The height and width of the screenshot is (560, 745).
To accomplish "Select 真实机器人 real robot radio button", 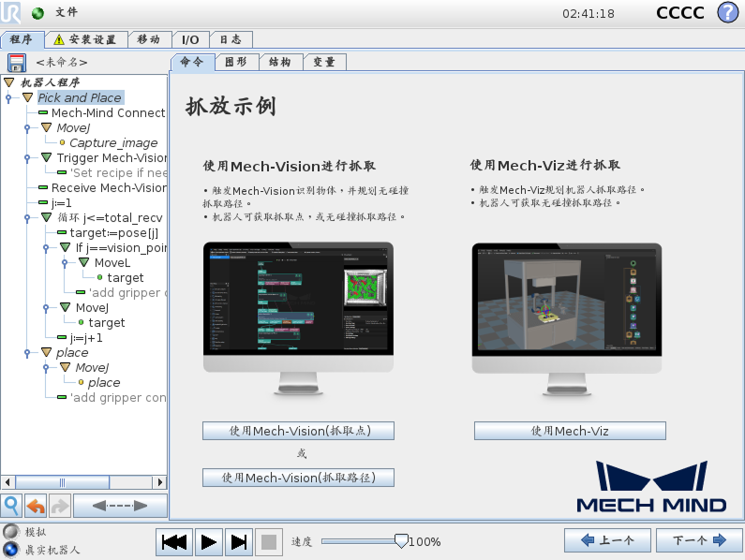I will [10, 550].
